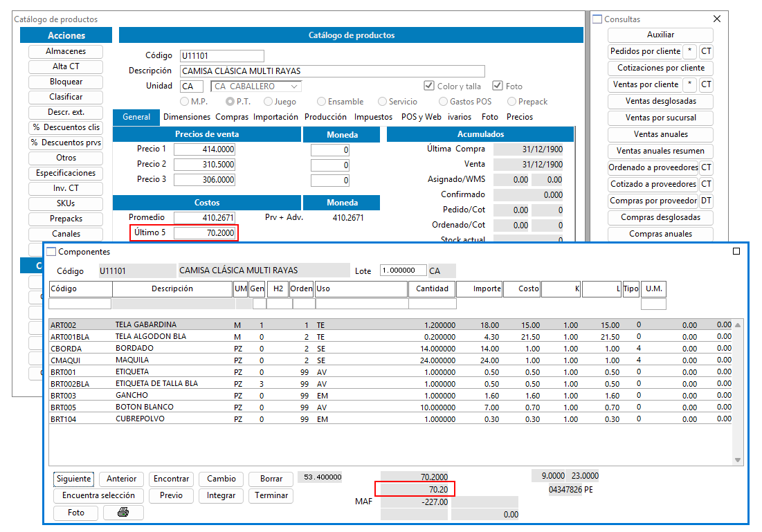
Task: Select the ART002 TELA GABARDINA row
Action: (x=391, y=324)
